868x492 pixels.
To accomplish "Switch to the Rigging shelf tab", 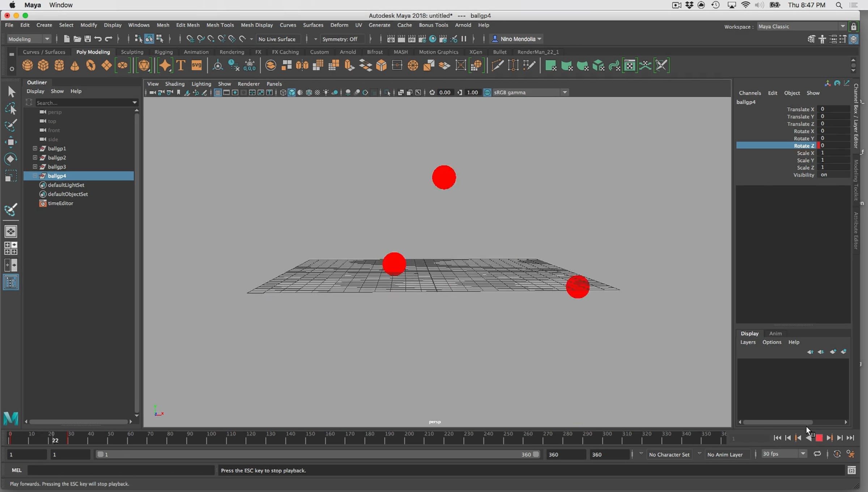I will click(163, 52).
